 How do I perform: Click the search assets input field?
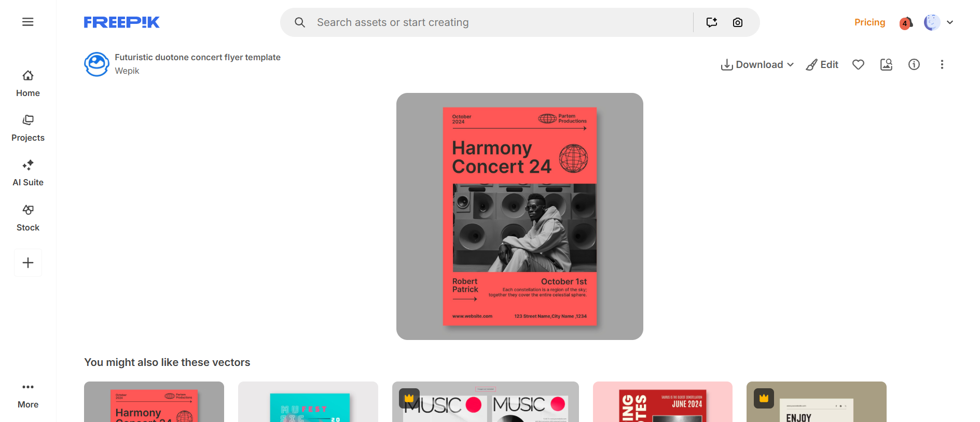501,22
